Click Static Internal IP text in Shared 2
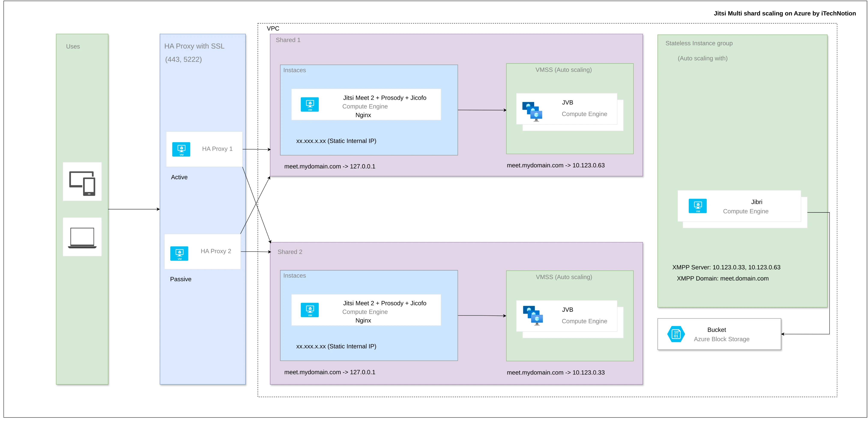 point(336,346)
